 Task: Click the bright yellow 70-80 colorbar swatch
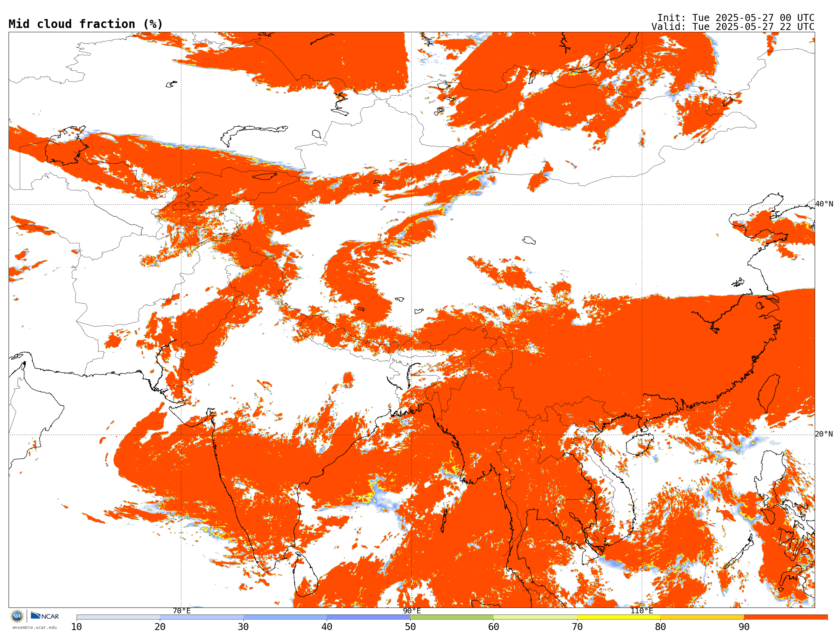(x=619, y=617)
